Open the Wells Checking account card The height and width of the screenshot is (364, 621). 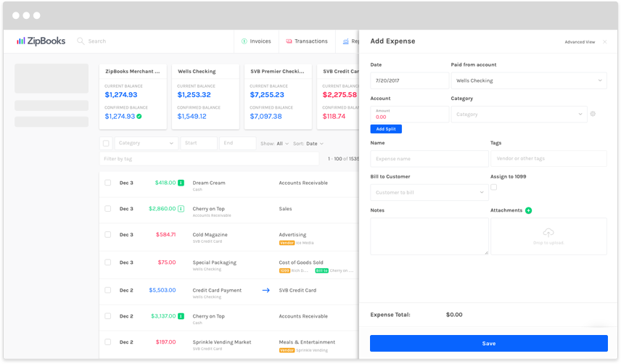[x=205, y=96]
